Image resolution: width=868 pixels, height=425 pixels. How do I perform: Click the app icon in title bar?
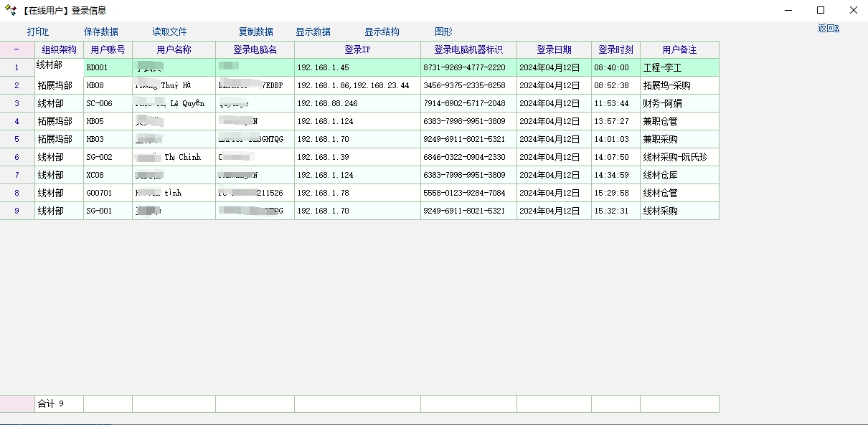pos(11,10)
